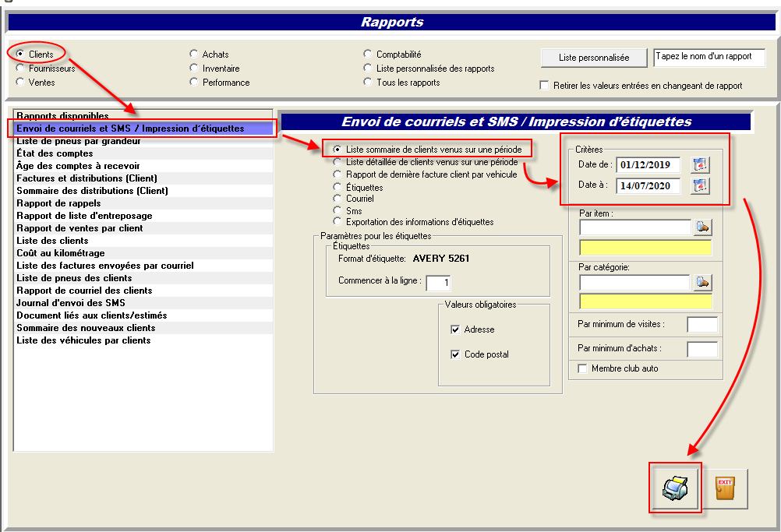This screenshot has height=532, width=781.
Task: Select Envoi de courriels et SMS report
Action: click(x=143, y=129)
